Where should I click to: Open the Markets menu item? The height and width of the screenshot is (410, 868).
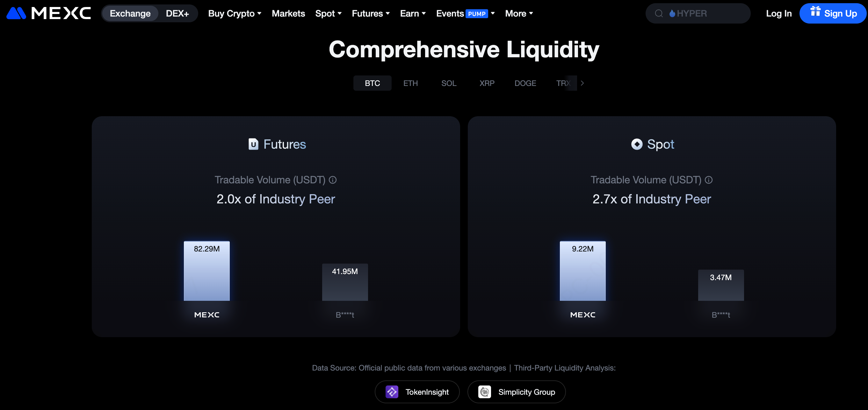click(288, 13)
